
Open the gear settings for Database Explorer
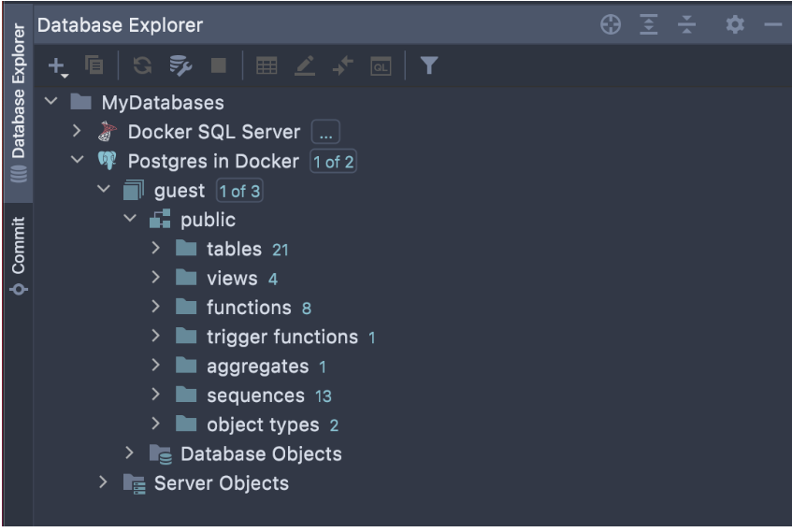735,24
